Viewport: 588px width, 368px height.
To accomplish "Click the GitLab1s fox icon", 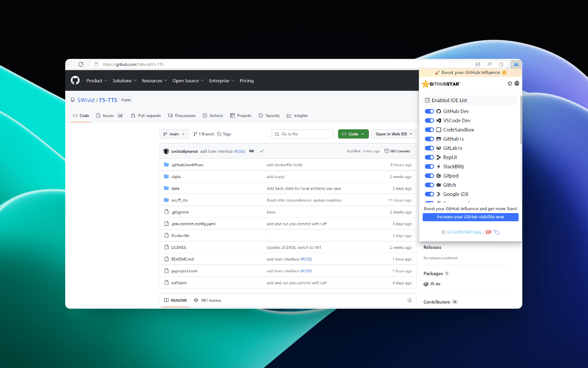I will coord(439,148).
